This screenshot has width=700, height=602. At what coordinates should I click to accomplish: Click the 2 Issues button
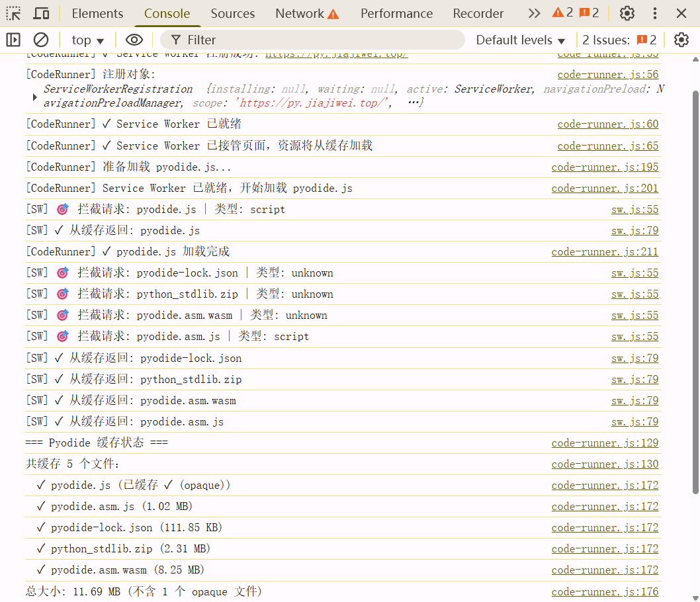tap(619, 40)
